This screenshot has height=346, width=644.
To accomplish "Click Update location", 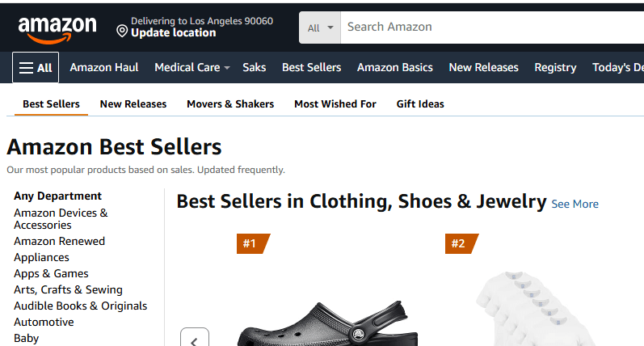I will (x=173, y=33).
